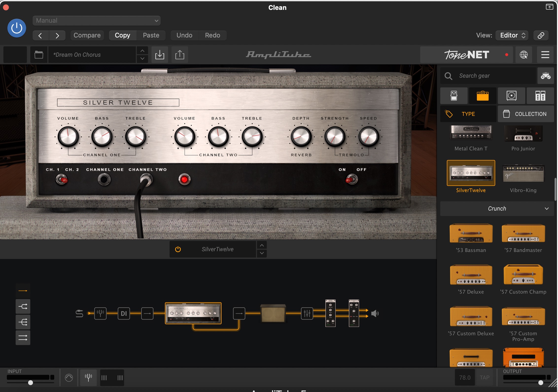Image resolution: width=558 pixels, height=392 pixels.
Task: Click the tuner block in signal chain
Action: [x=100, y=314]
